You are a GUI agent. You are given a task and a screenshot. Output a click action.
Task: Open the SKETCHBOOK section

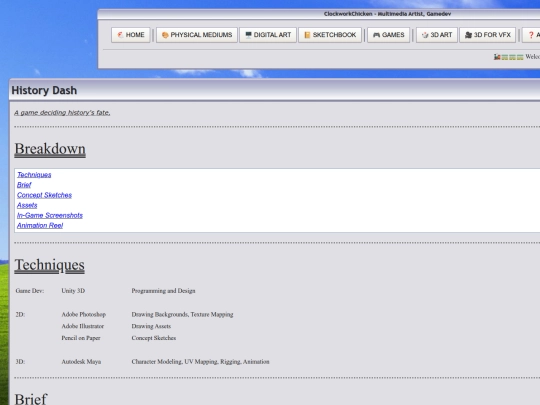pyautogui.click(x=330, y=35)
